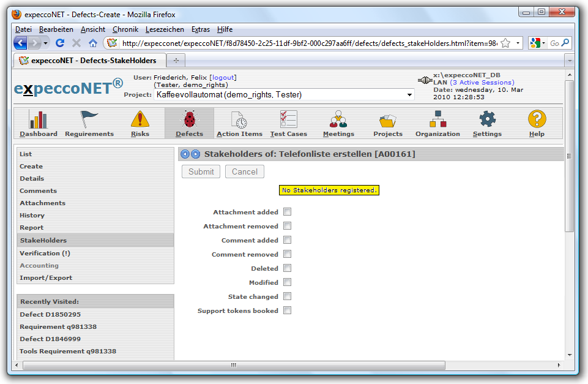Screen dimensions: 588x384
Task: Open the Meetings people icon
Action: click(338, 119)
